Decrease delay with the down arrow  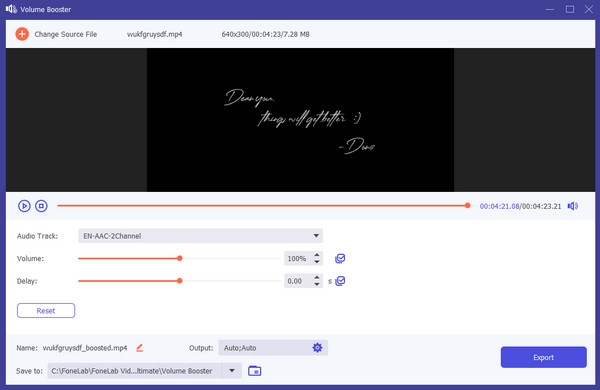317,284
